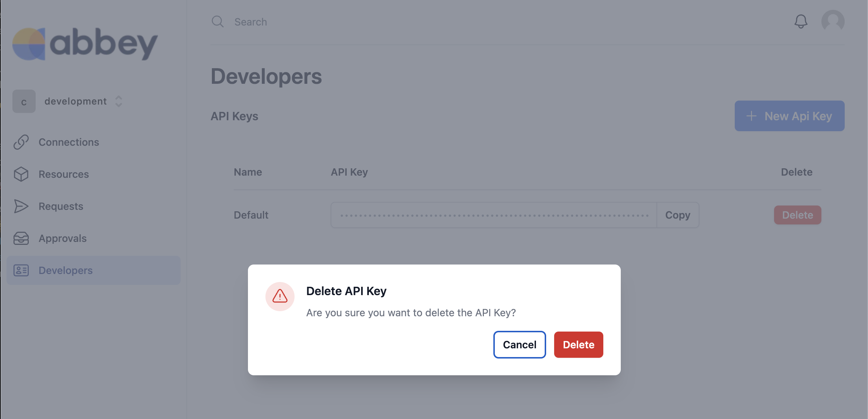Click the search magnifier icon
This screenshot has height=419, width=868.
point(218,21)
